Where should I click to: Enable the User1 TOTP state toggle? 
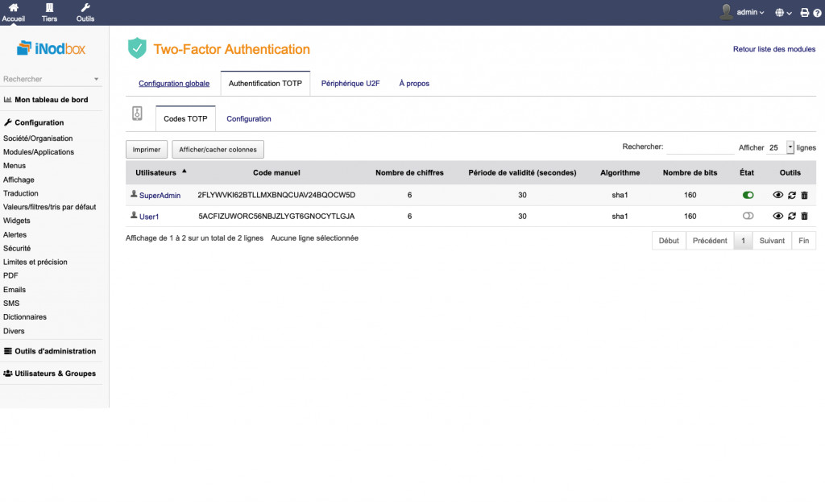point(748,216)
